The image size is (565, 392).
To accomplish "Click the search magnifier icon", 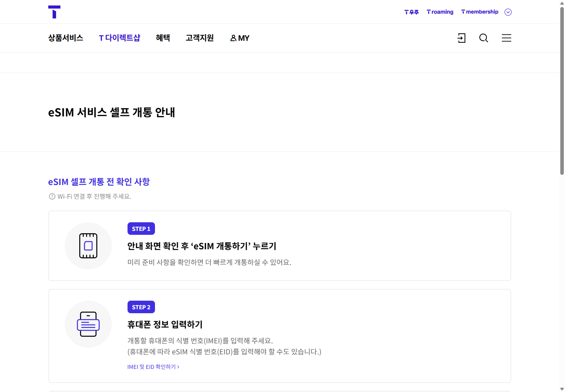I will click(484, 38).
